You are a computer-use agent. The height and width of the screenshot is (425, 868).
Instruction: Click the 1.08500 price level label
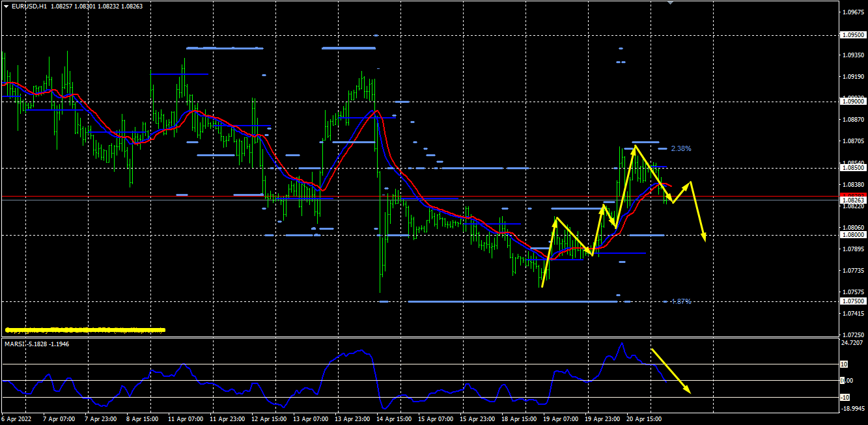tap(854, 168)
